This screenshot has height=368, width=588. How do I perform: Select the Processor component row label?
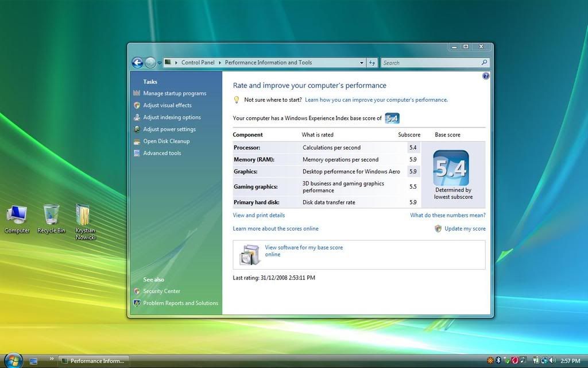click(x=247, y=148)
